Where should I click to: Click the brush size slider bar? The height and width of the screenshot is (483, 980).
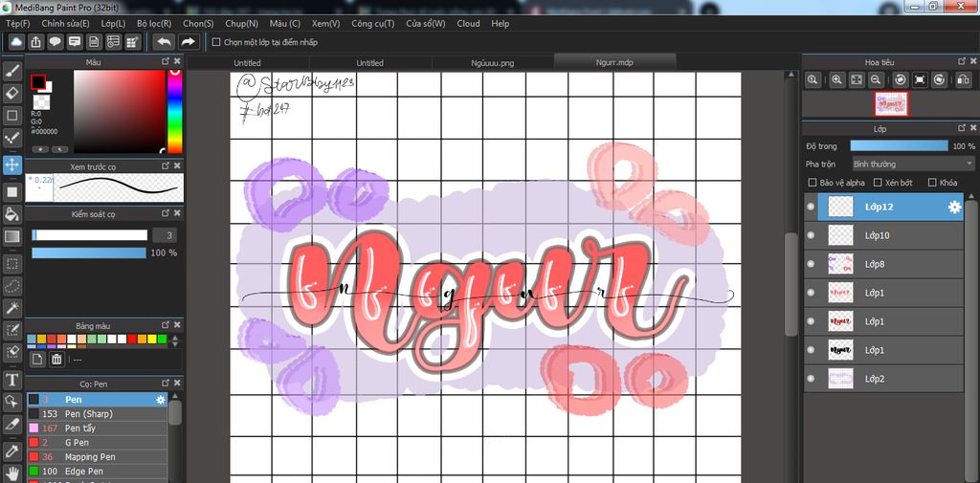click(90, 235)
